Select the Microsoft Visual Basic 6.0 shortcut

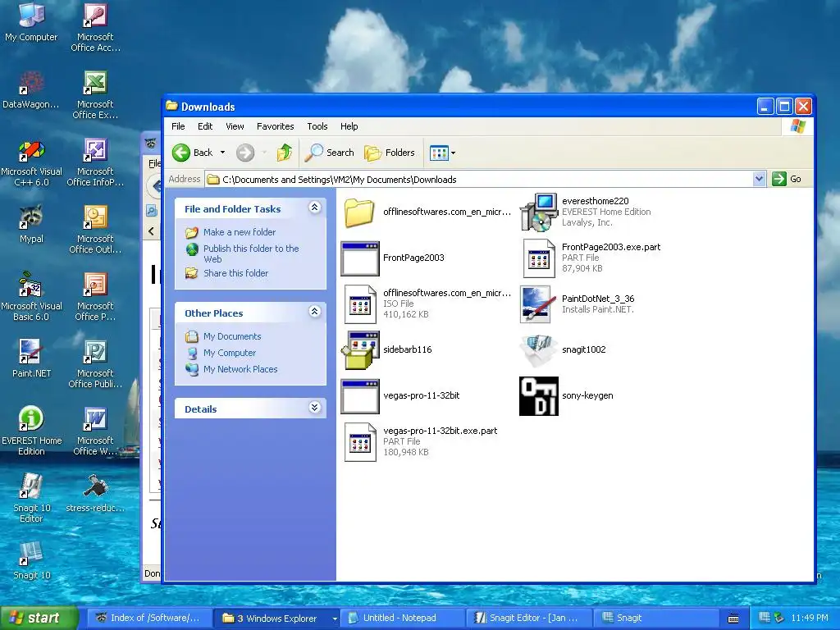coord(31,297)
